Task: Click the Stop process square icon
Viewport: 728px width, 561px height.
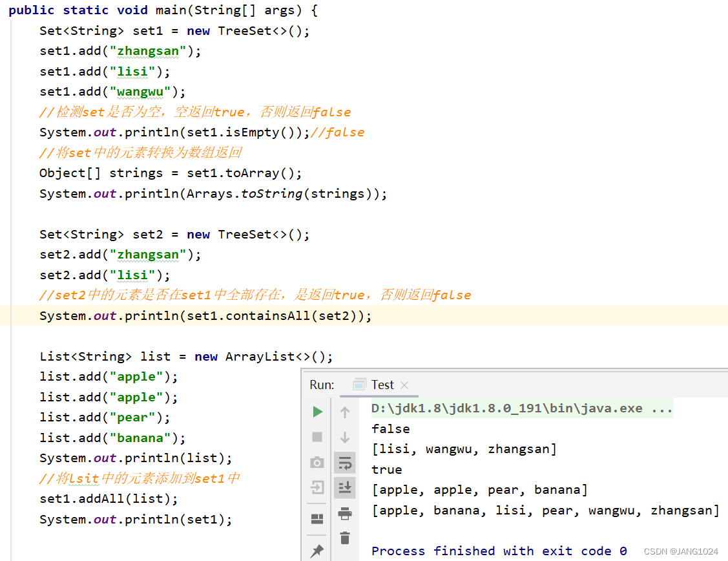Action: tap(317, 437)
